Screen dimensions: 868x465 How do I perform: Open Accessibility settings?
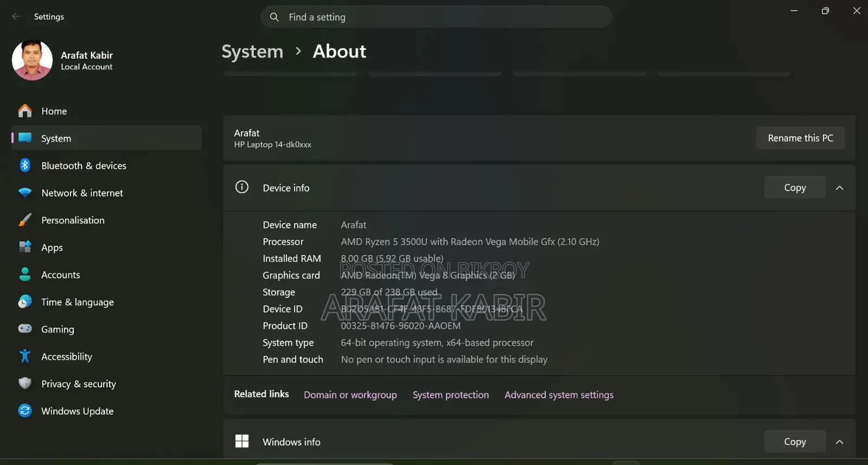tap(106, 356)
